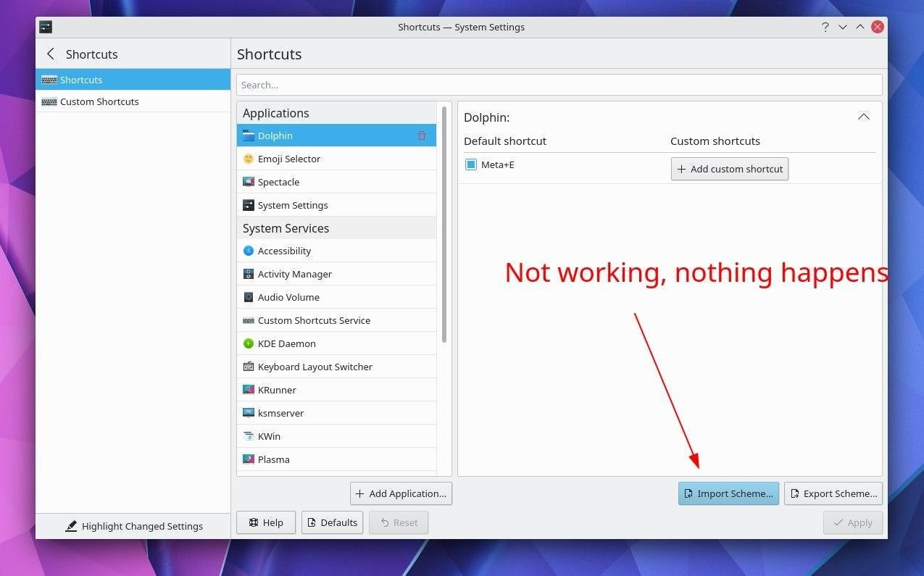This screenshot has width=924, height=576.
Task: Click the System Settings titlebar app icon
Action: [x=46, y=27]
